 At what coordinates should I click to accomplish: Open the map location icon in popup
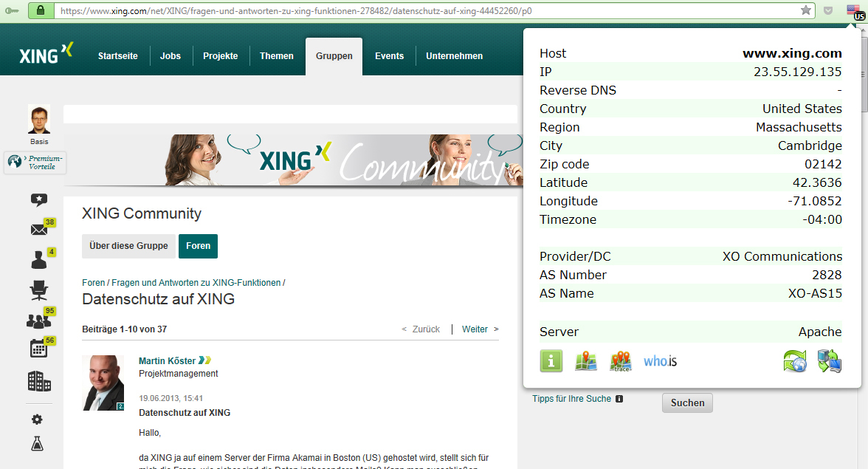tap(586, 361)
